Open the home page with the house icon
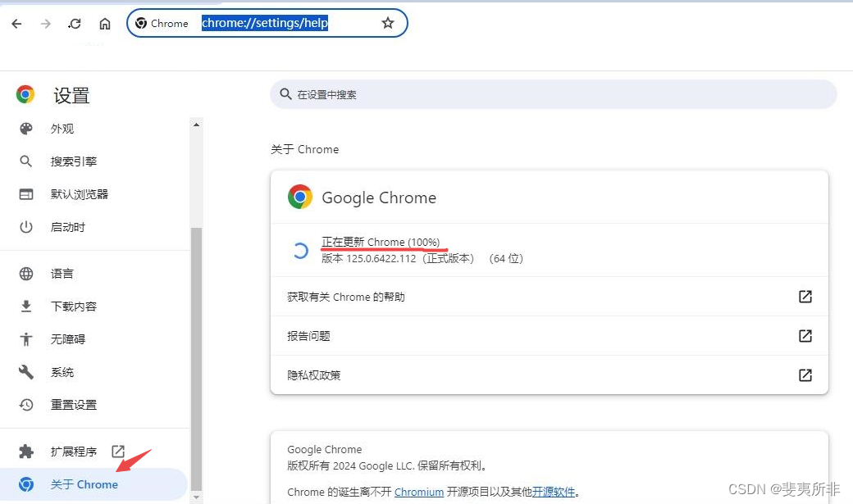853x504 pixels. pos(105,24)
